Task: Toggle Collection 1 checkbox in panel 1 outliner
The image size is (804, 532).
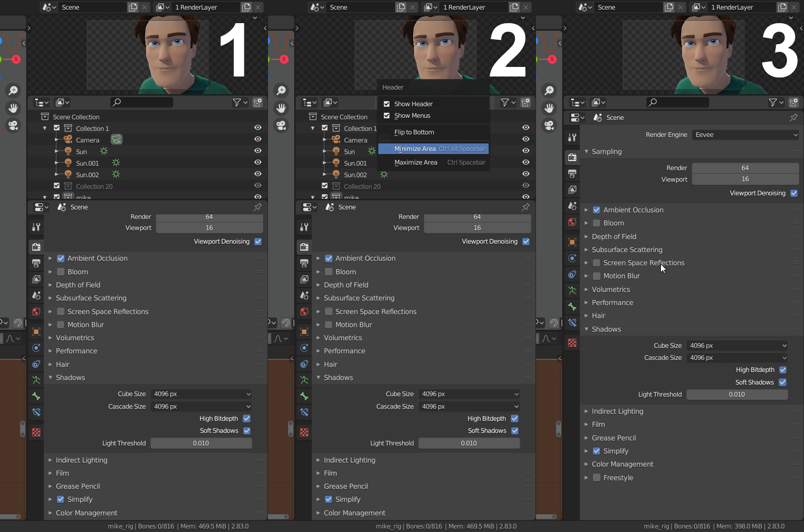Action: point(56,128)
